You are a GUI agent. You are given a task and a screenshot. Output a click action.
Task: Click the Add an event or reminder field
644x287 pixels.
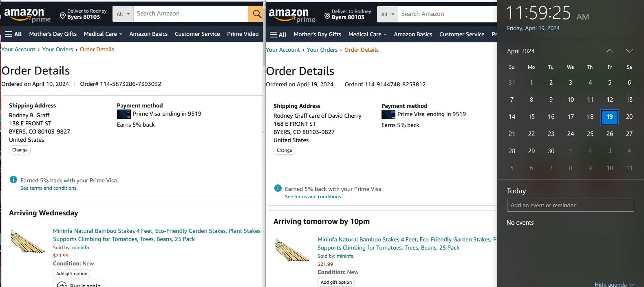click(x=570, y=205)
